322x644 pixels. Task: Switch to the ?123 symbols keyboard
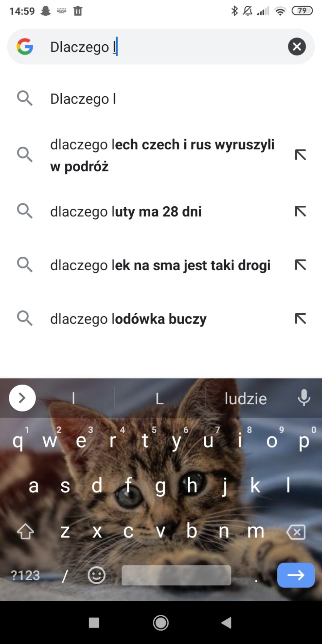[26, 575]
